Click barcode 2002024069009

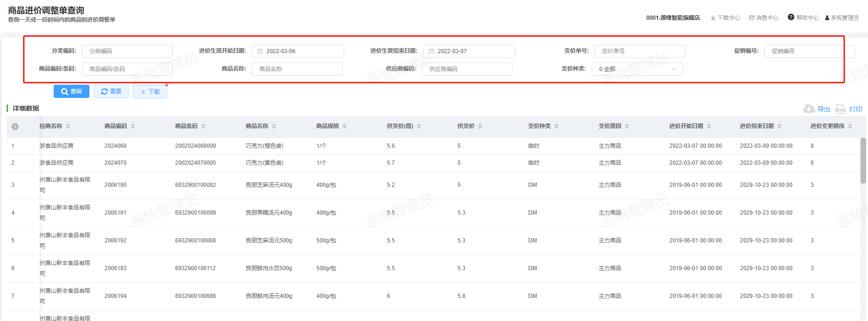point(195,146)
